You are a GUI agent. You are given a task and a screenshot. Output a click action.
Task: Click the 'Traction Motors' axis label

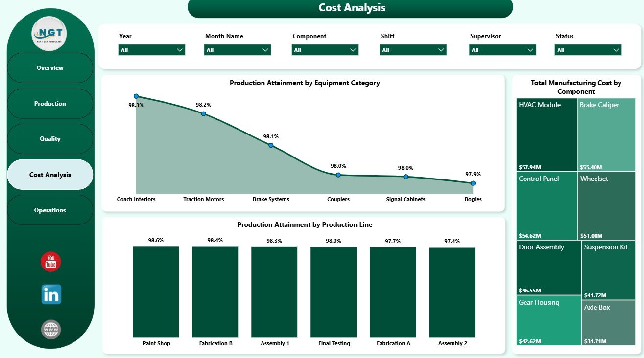pos(204,199)
